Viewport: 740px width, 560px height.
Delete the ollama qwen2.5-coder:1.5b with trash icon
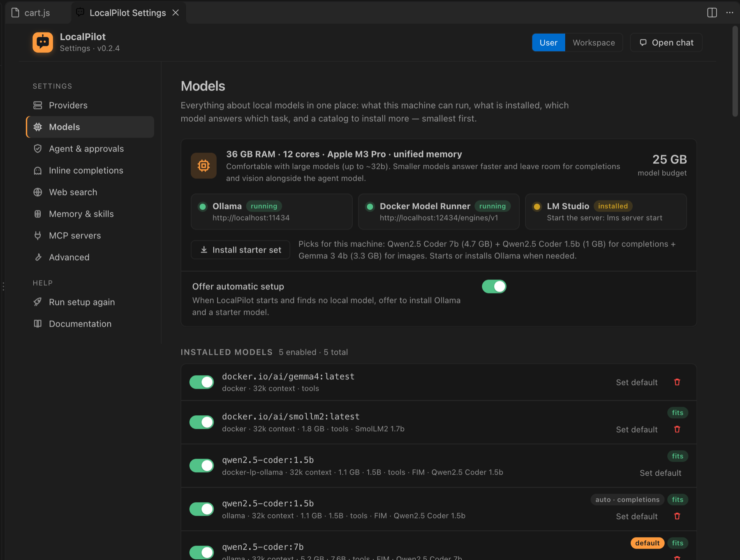click(x=677, y=516)
